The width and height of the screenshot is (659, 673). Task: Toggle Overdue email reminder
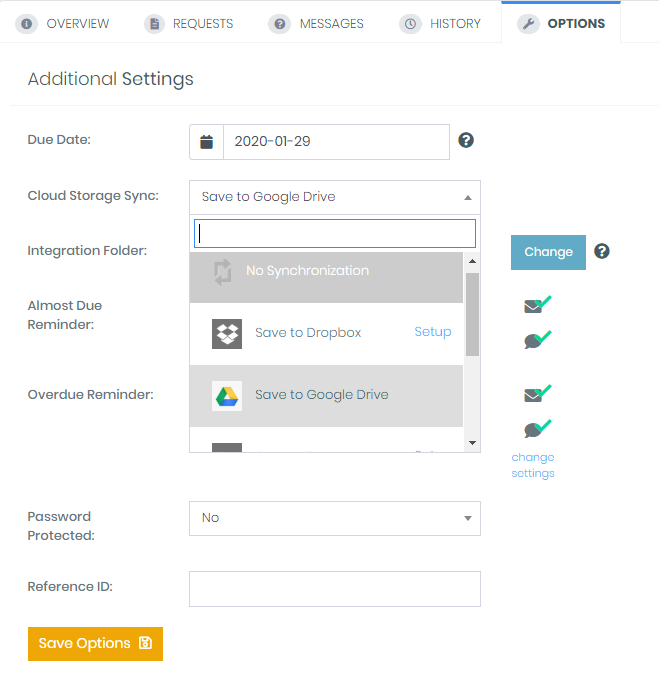(537, 394)
